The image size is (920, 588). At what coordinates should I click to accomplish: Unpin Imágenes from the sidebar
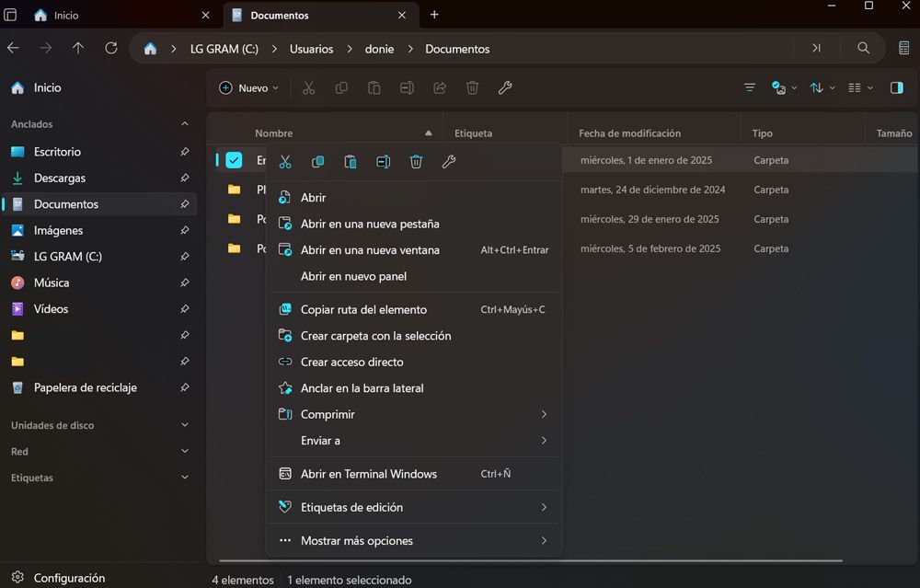(x=184, y=230)
